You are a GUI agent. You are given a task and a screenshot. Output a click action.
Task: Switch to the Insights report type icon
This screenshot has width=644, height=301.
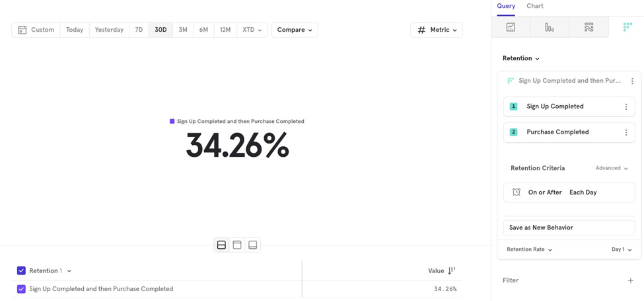click(511, 27)
